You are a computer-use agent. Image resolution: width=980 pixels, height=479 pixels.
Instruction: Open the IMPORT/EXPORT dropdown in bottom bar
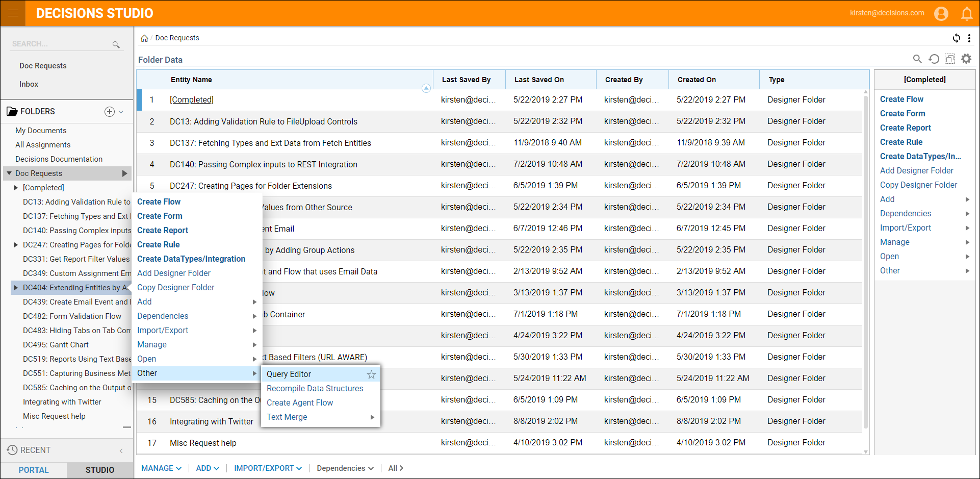(268, 468)
